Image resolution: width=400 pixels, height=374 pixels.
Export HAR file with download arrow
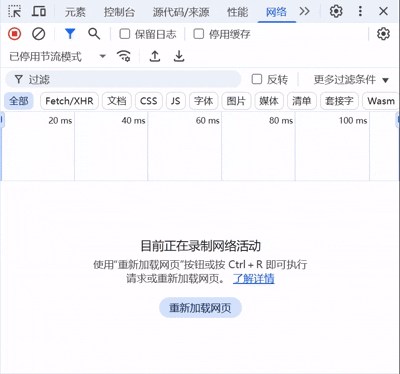[179, 56]
